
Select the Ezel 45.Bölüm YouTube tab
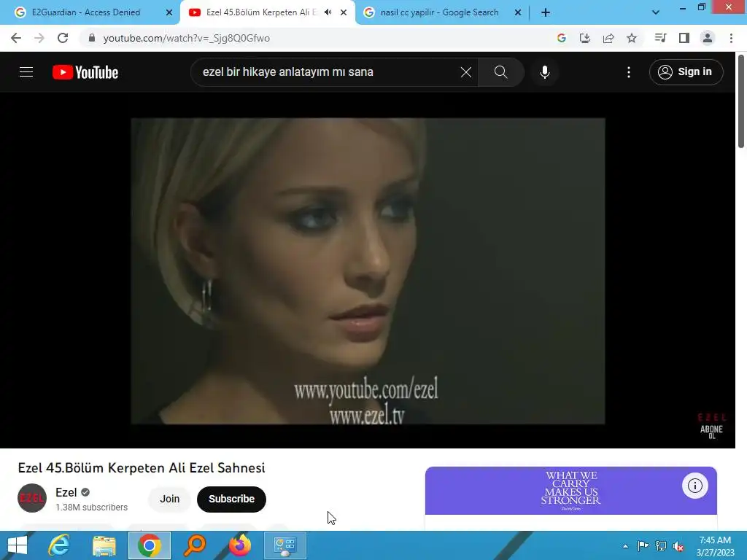click(x=261, y=12)
